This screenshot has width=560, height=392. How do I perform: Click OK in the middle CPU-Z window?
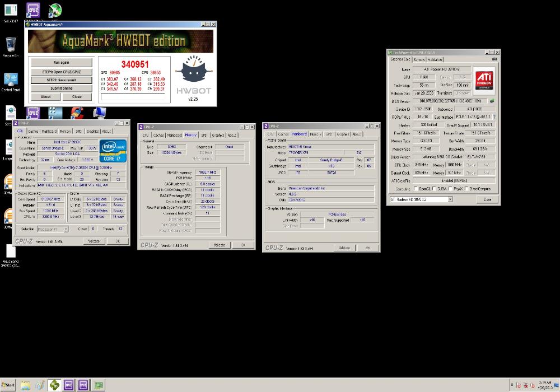point(243,245)
